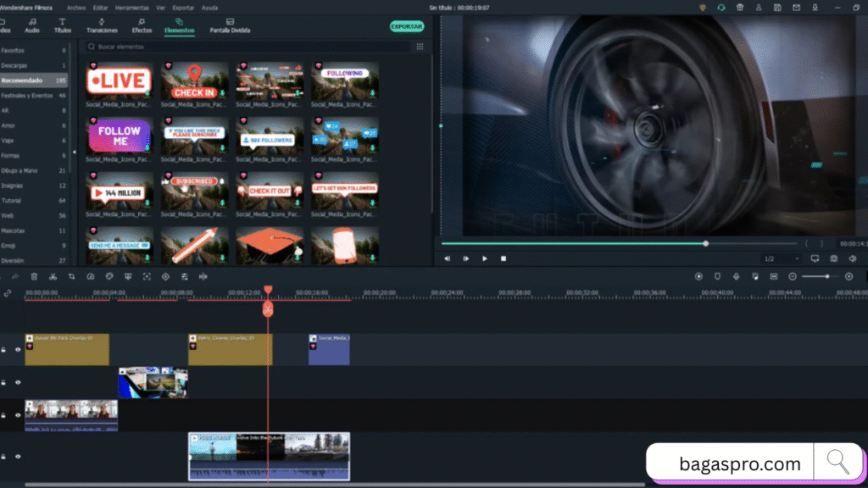Image resolution: width=868 pixels, height=488 pixels.
Task: Open the 1/2 preview quality dropdown
Action: point(781,258)
